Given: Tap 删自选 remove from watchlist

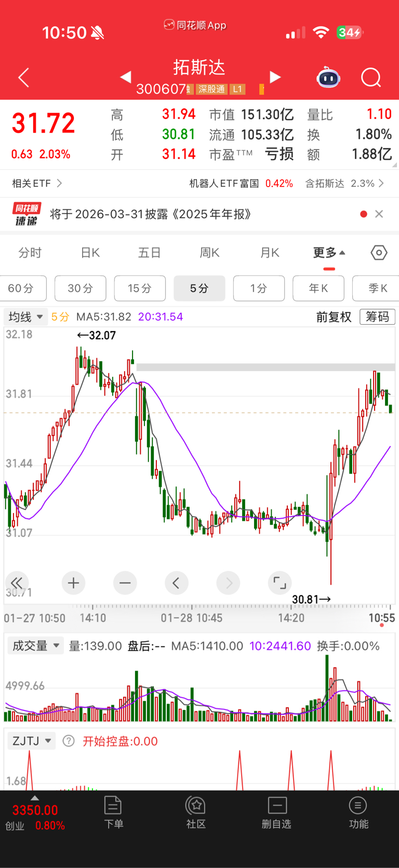Looking at the screenshot, I should [276, 812].
